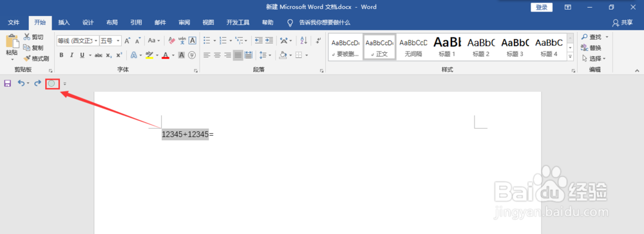644x234 pixels.
Task: Open the Change Case (Aa) dropdown
Action: tap(154, 40)
